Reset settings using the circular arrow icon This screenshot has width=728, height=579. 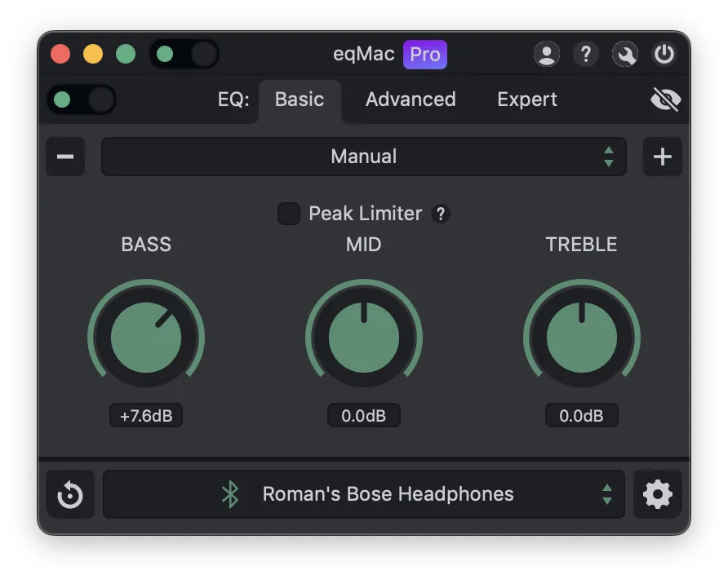click(x=69, y=494)
